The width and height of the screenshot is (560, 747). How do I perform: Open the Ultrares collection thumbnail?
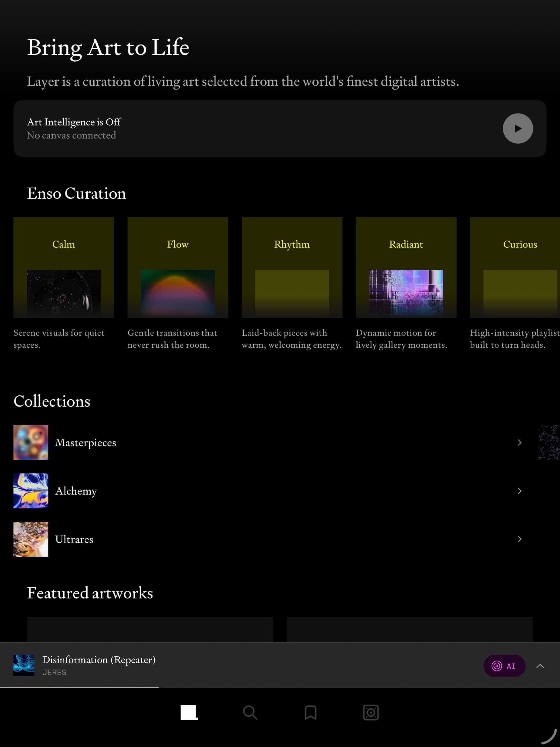[x=31, y=539]
